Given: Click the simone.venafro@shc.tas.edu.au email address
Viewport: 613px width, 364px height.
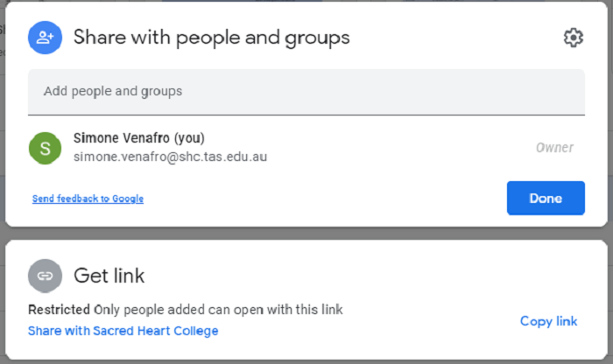Looking at the screenshot, I should pos(170,157).
